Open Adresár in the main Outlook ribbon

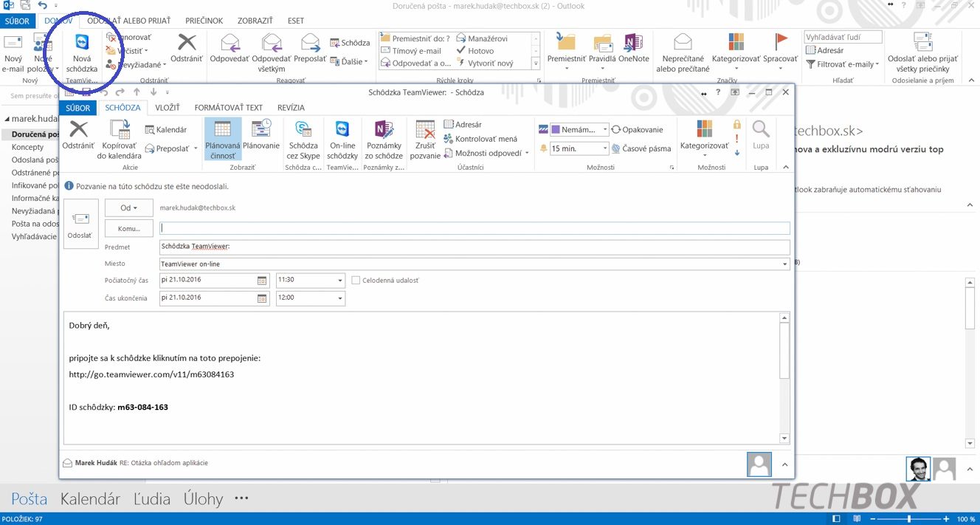(824, 50)
